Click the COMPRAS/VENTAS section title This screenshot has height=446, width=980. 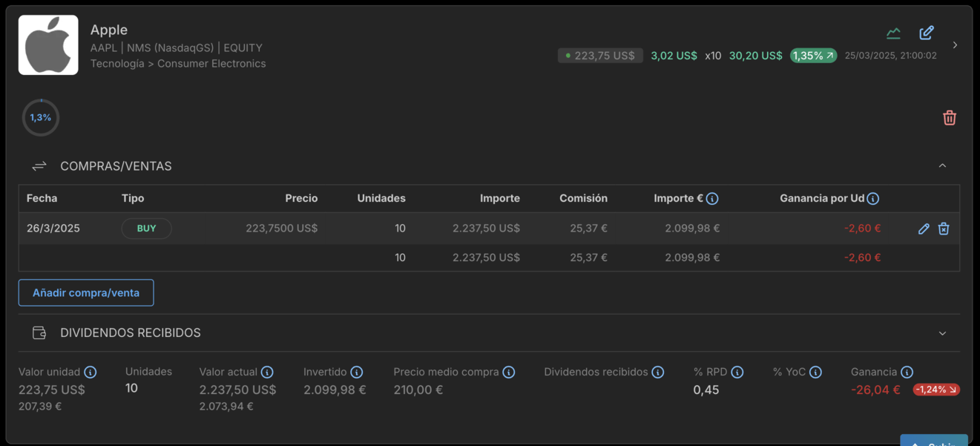click(116, 166)
